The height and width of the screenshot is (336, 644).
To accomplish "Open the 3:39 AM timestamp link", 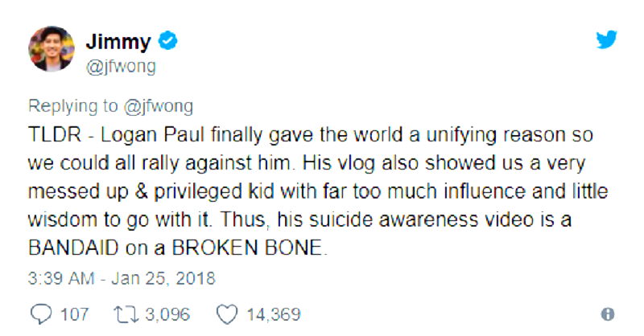I will point(60,278).
